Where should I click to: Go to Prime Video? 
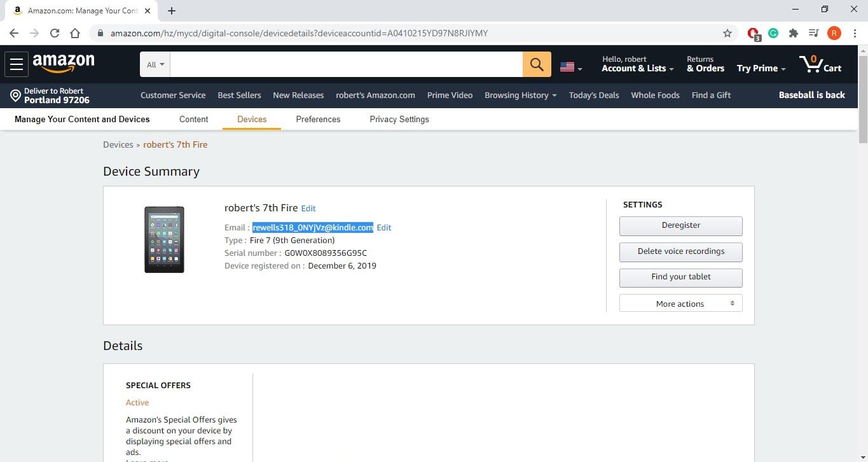point(450,95)
